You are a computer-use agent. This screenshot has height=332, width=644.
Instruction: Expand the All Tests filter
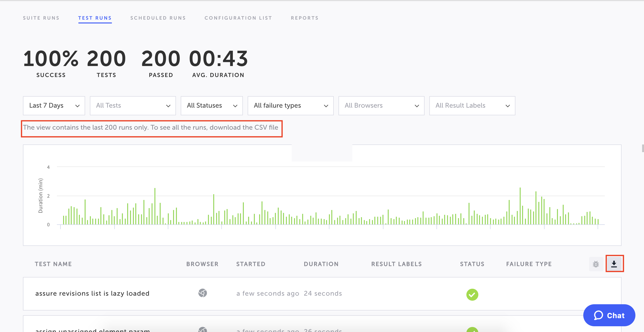[133, 105]
